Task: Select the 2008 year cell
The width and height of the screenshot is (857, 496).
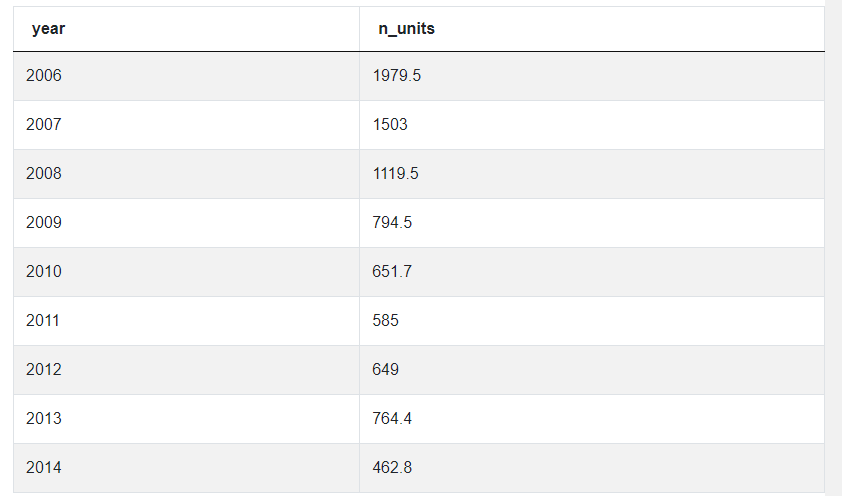Action: coord(186,174)
